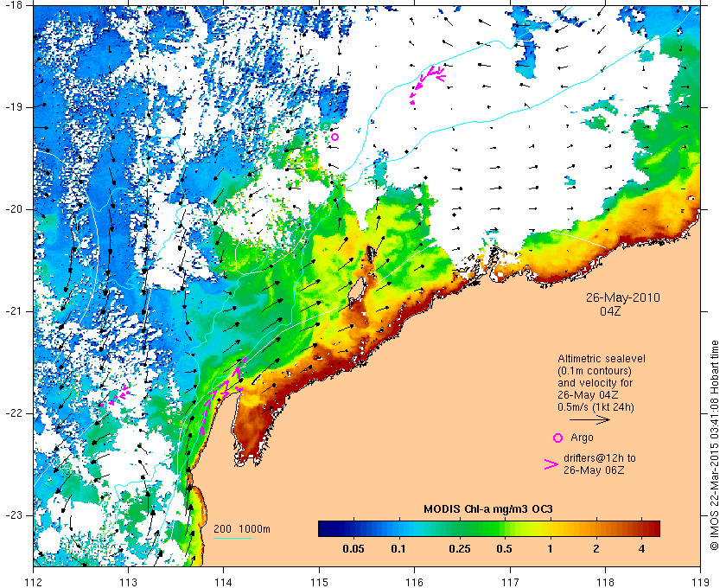726x588 pixels.
Task: Click the colorbar value label 1
Action: click(x=550, y=549)
